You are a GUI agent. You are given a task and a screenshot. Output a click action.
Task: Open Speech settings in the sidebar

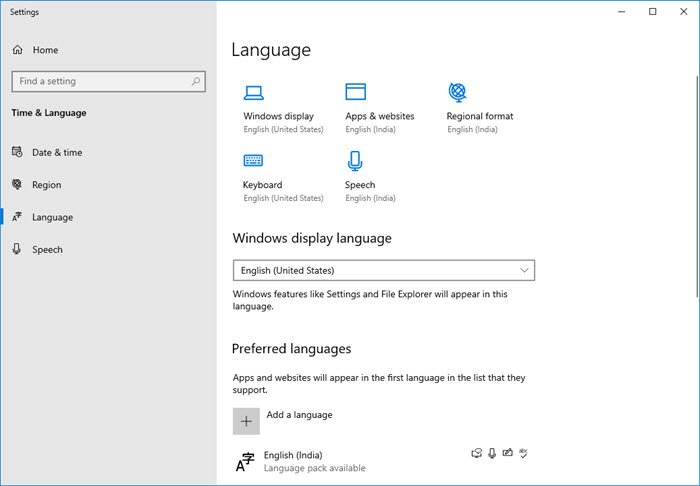[x=47, y=249]
